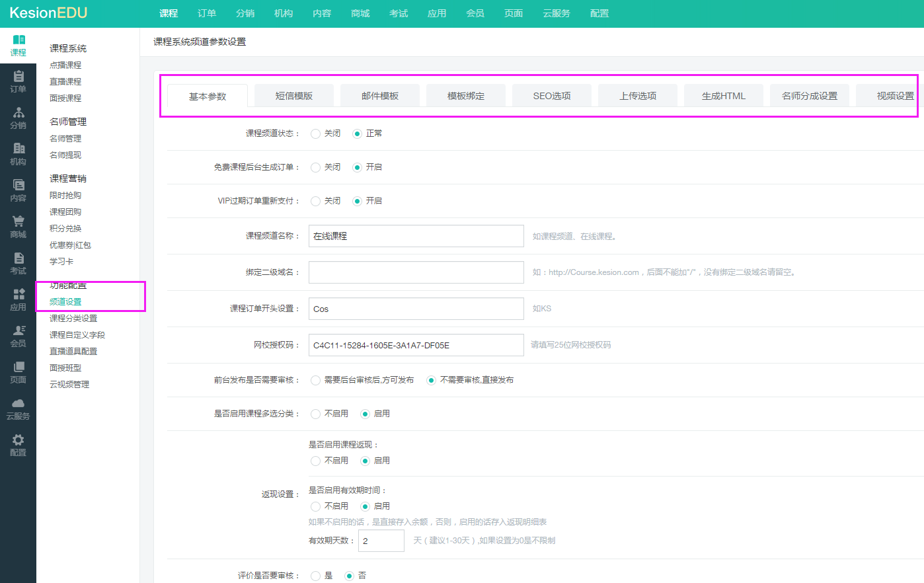The image size is (924, 583).
Task: Open the 机构 institution sidebar icon
Action: tap(18, 154)
